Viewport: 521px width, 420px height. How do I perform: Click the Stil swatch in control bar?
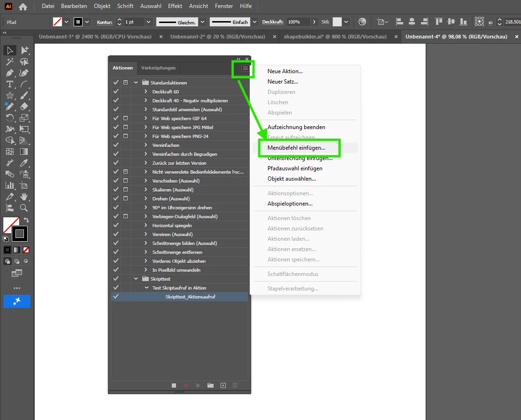(x=337, y=22)
